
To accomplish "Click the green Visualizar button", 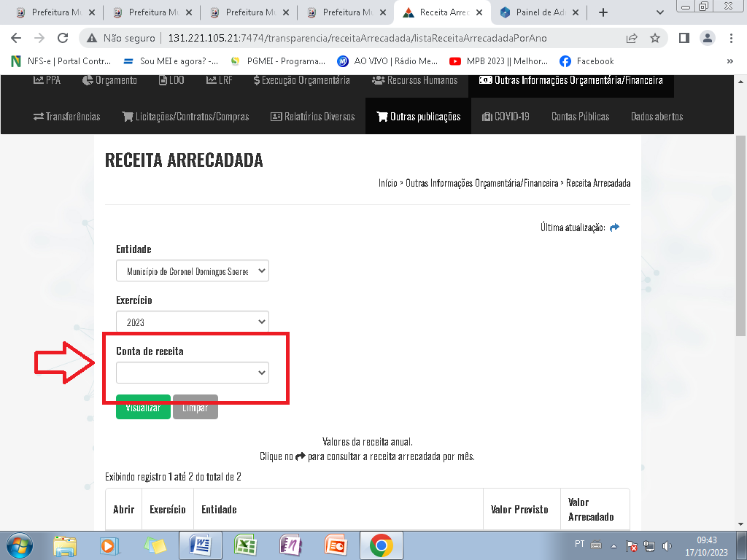I will pyautogui.click(x=144, y=407).
